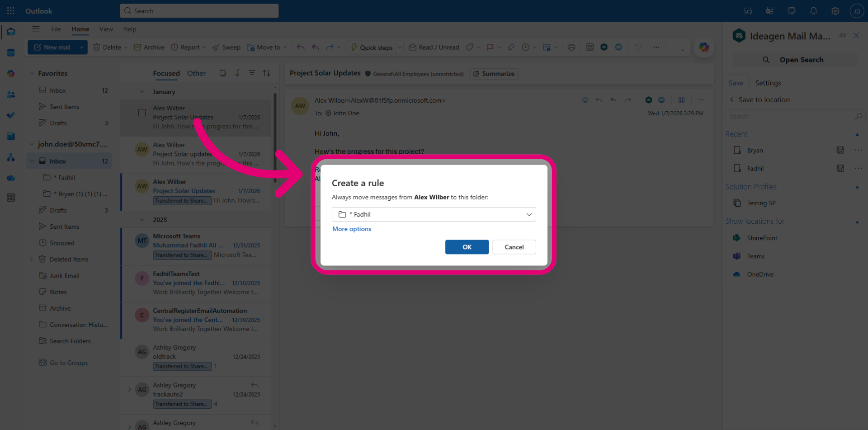
Task: Open the notifications bell
Action: (813, 11)
